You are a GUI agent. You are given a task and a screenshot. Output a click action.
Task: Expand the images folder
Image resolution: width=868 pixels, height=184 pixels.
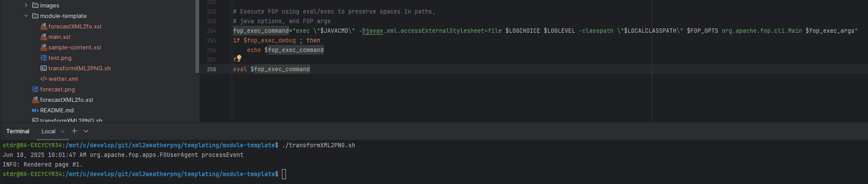click(x=26, y=5)
